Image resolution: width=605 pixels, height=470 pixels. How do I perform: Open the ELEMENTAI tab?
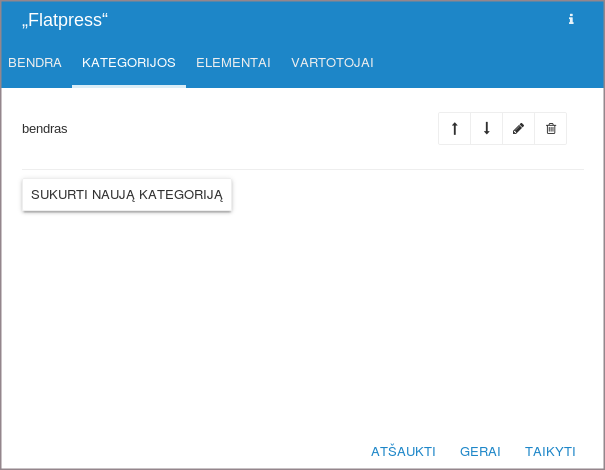click(x=233, y=63)
